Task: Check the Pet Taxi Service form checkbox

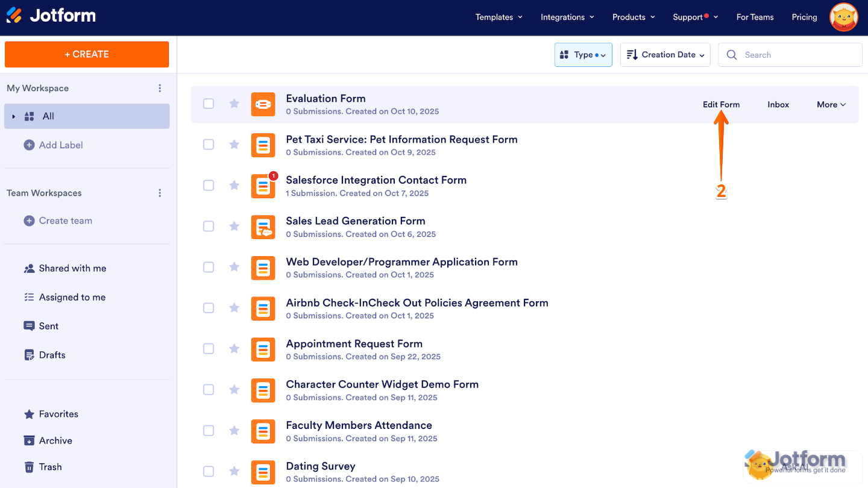Action: pos(209,144)
